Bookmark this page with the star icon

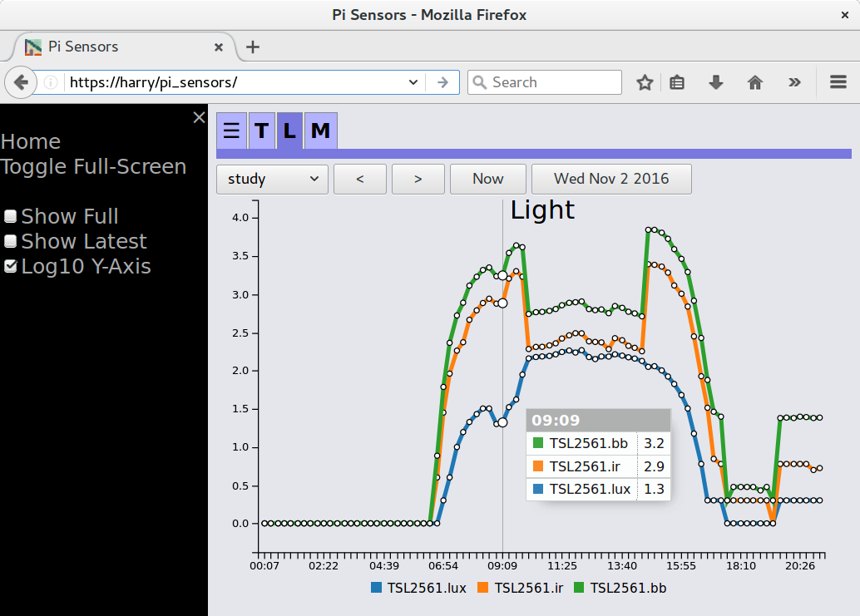pos(645,83)
